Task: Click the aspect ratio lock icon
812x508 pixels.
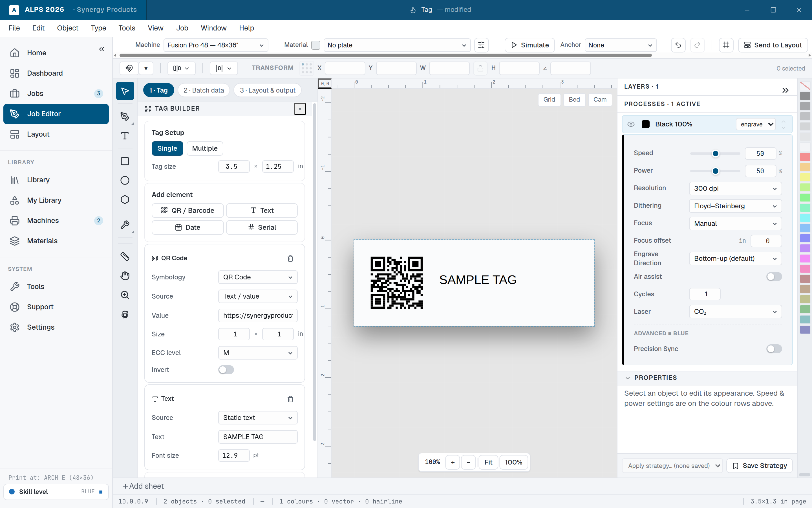Action: click(x=480, y=68)
